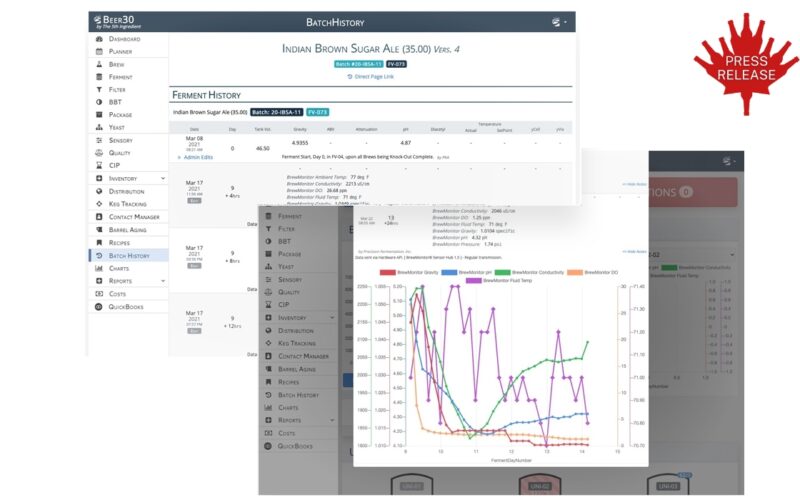Screen dimensions: 800x500
Task: Click BBT half-circle icon in top window sidebar
Action: click(x=99, y=102)
